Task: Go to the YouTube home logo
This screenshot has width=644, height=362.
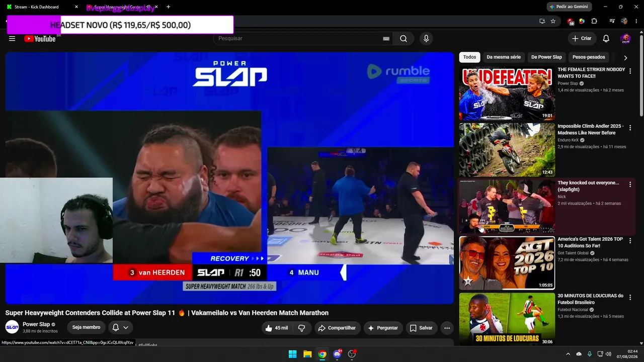Action: tap(40, 39)
